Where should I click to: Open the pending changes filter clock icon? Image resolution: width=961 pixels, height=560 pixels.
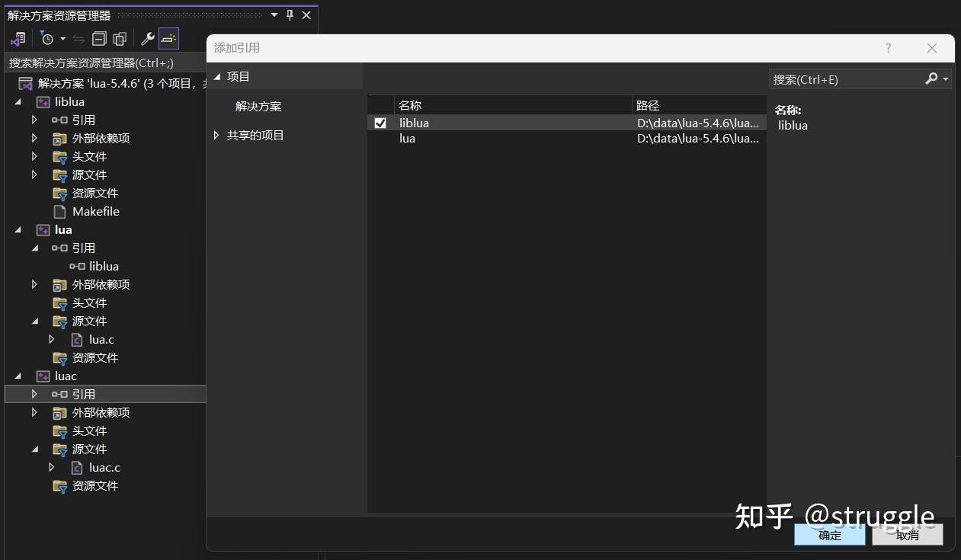47,38
